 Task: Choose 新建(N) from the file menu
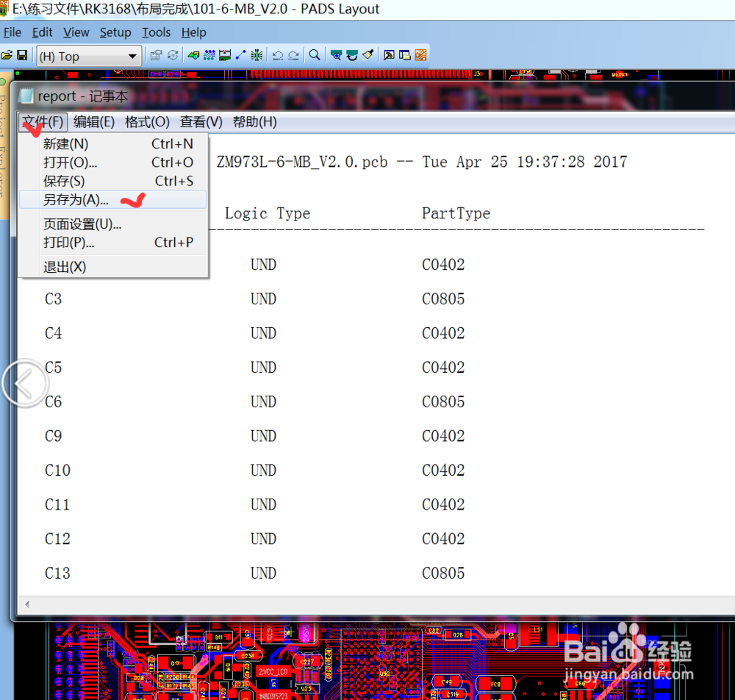112,144
